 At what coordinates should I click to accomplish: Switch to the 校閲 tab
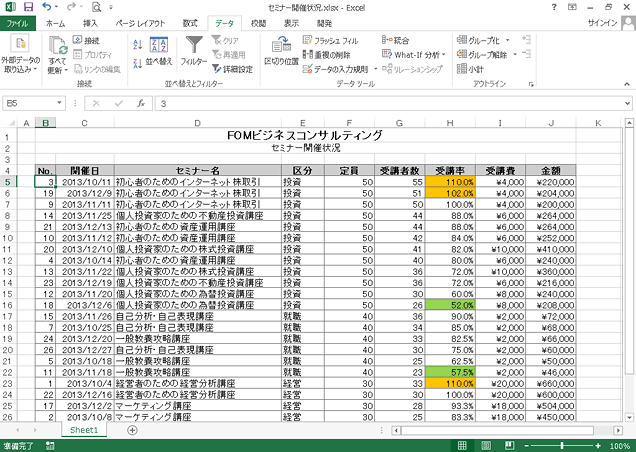click(258, 24)
